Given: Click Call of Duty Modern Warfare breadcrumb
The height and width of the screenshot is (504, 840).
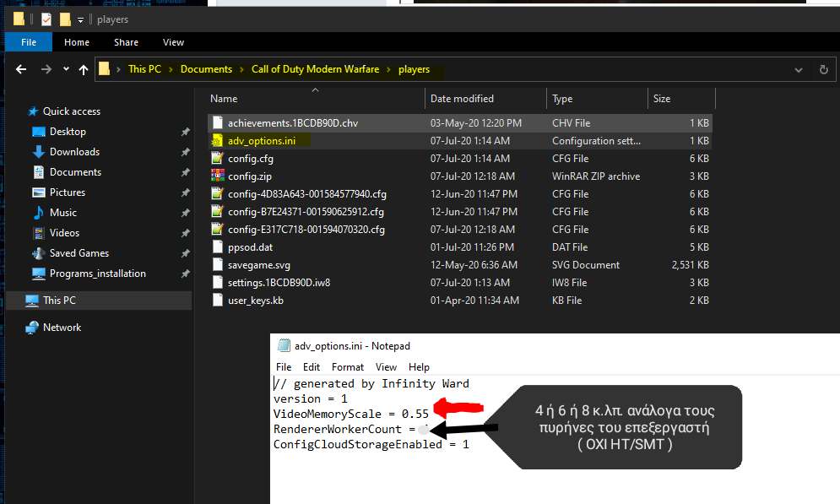Looking at the screenshot, I should tap(315, 69).
